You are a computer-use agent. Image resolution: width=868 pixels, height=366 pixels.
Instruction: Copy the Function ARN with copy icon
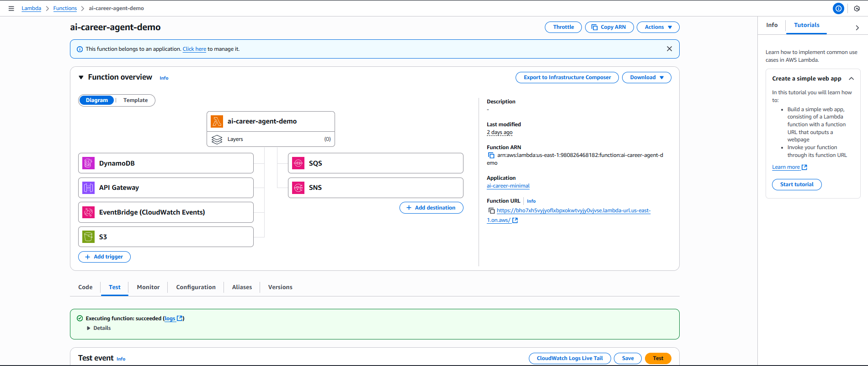tap(491, 156)
